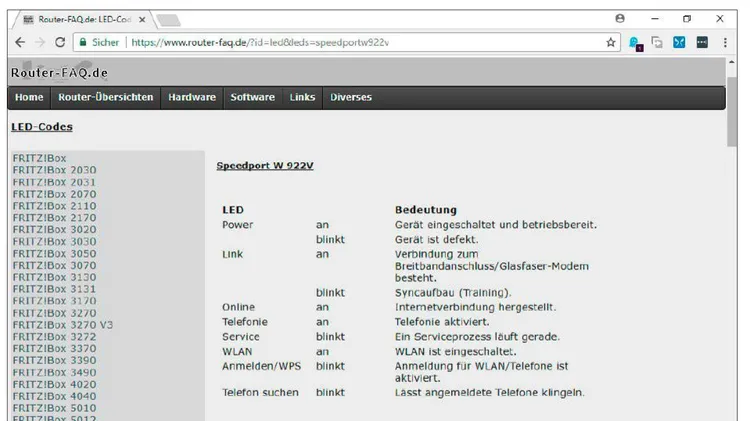This screenshot has height=421, width=750.
Task: Open the Chrome profile avatar icon
Action: coord(620,19)
